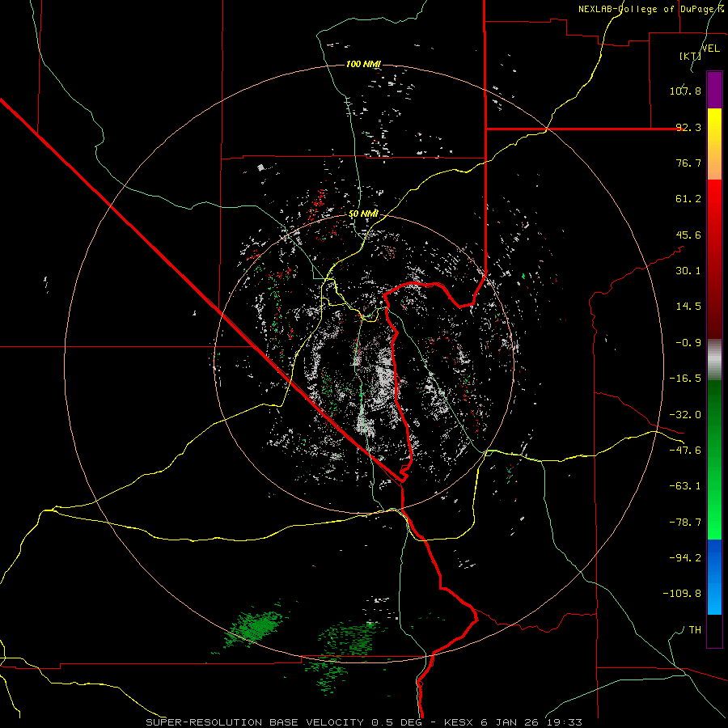Select the -63.1 value on the velocity scale
The image size is (728, 728).
tap(685, 486)
